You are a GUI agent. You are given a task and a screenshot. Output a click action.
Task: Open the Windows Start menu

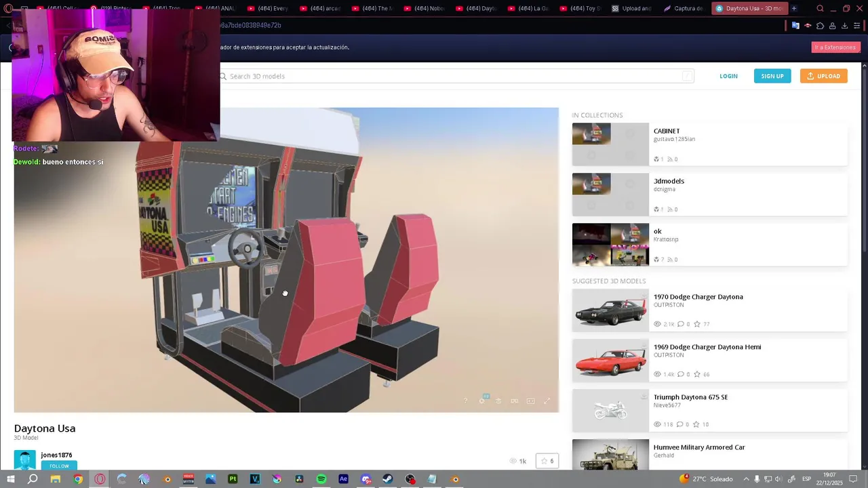click(11, 479)
